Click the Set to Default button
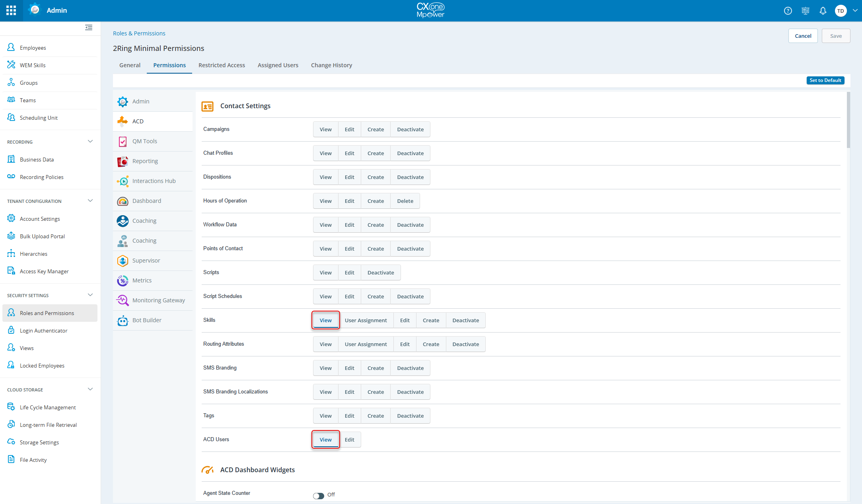 (825, 80)
